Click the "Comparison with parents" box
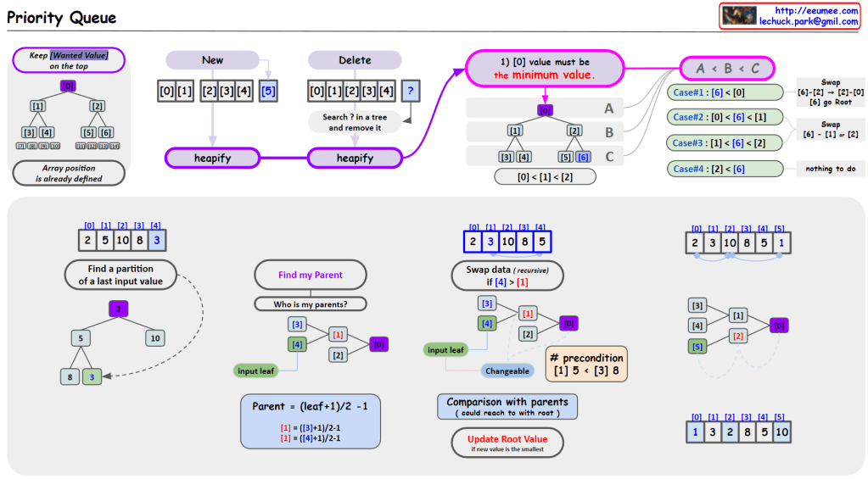Image resolution: width=868 pixels, height=479 pixels. tap(507, 406)
